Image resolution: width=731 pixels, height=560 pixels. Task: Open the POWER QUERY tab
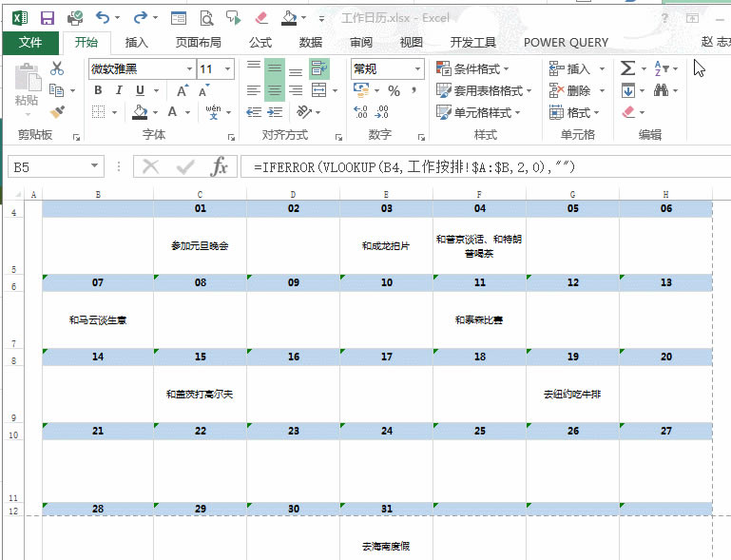tap(566, 42)
